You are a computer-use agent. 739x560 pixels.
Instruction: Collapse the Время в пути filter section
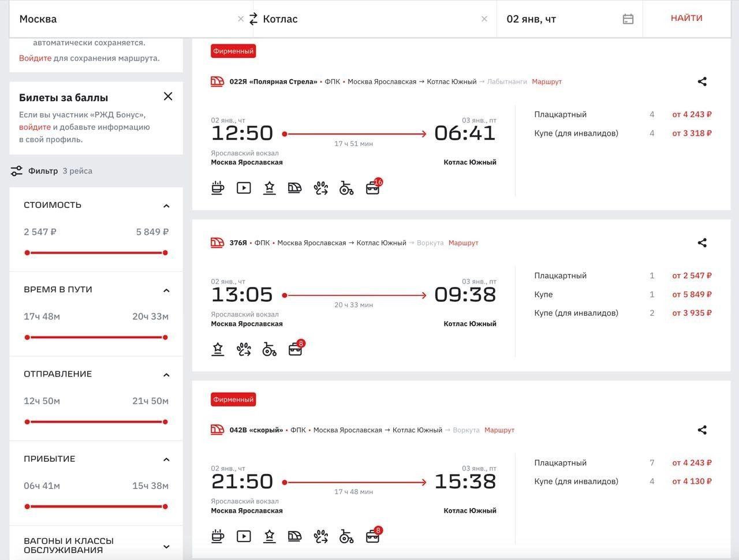166,290
